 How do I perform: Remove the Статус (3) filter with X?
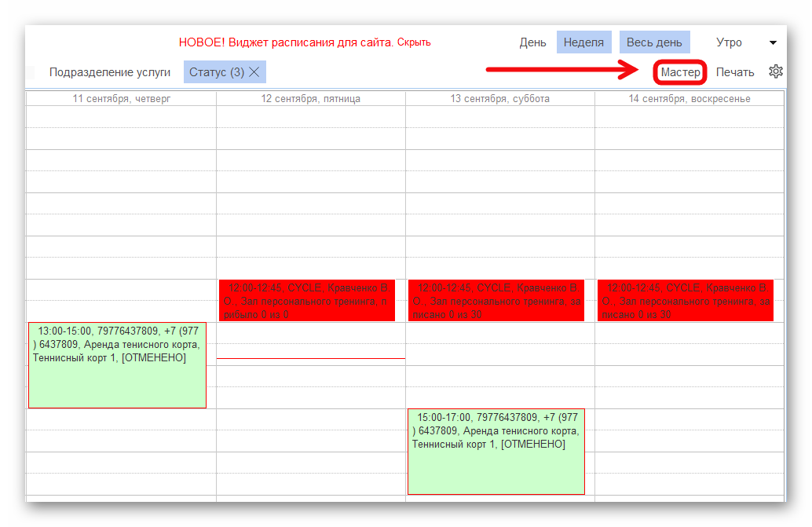click(x=254, y=72)
